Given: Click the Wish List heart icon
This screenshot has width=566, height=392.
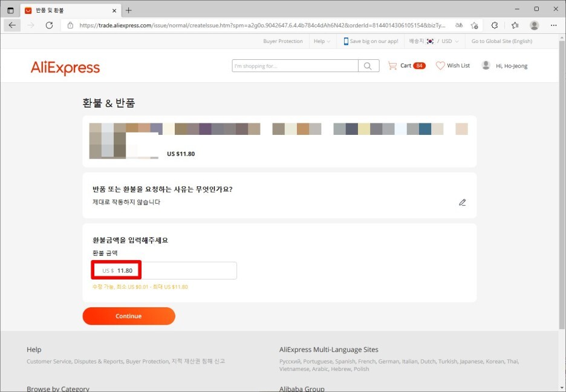Looking at the screenshot, I should click(x=440, y=66).
